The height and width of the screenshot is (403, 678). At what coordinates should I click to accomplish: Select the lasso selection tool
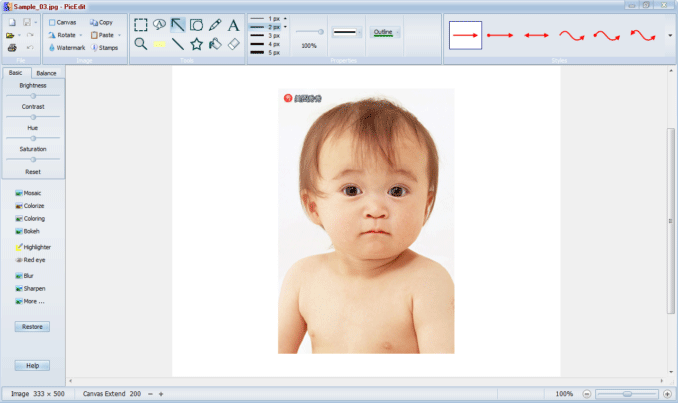click(x=159, y=25)
